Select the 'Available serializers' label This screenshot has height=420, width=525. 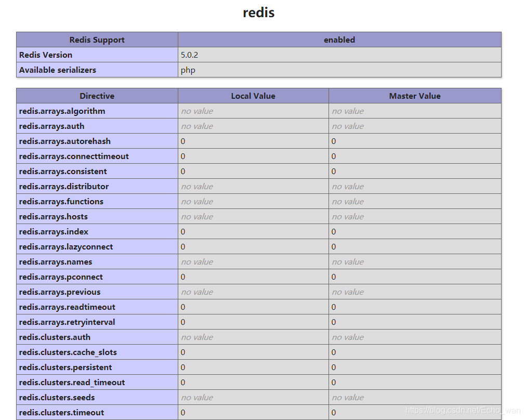click(58, 70)
